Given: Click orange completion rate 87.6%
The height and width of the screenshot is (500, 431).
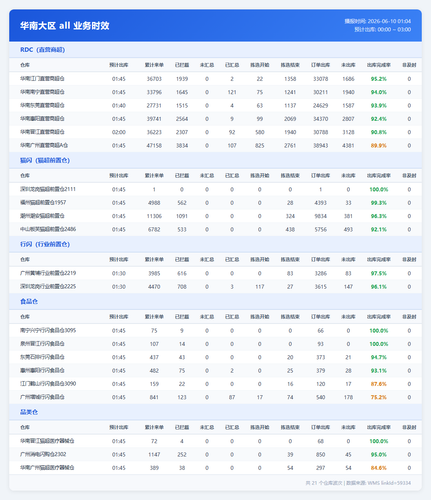Looking at the screenshot, I should pos(379,384).
